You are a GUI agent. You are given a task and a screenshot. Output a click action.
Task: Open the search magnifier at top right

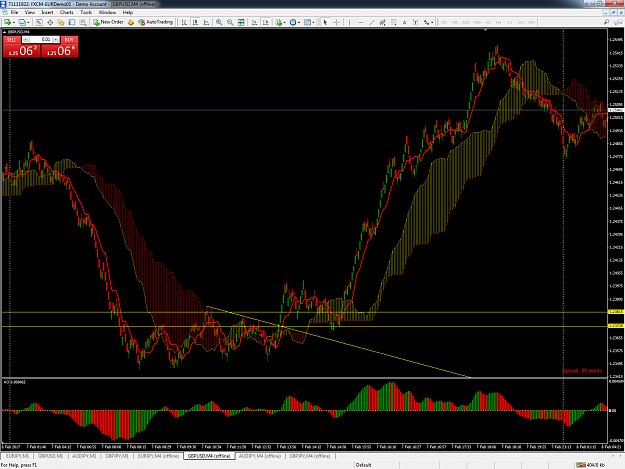pyautogui.click(x=606, y=22)
